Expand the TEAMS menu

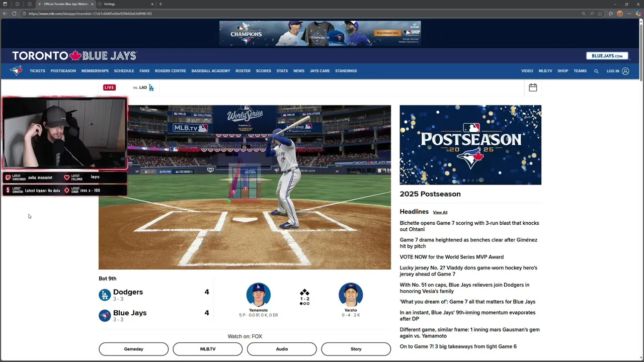click(580, 71)
